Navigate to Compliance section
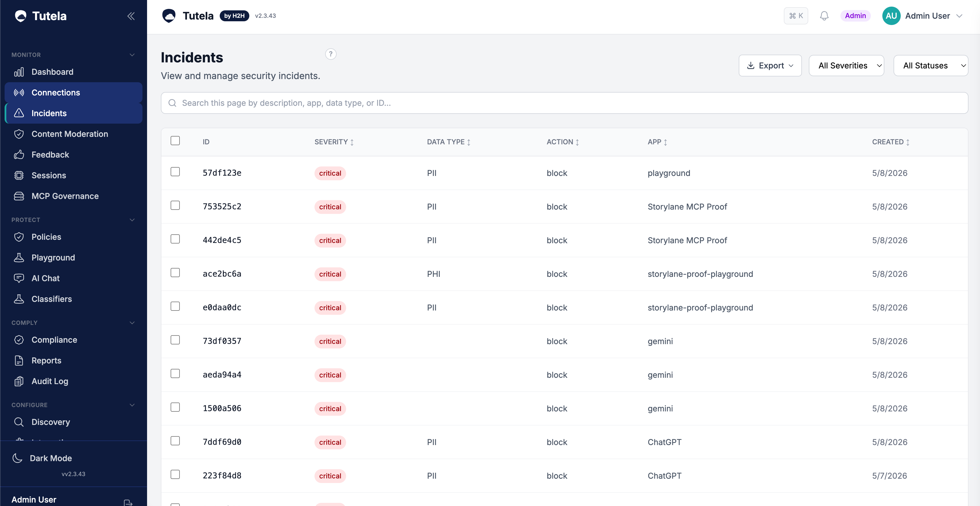Image resolution: width=980 pixels, height=506 pixels. tap(74, 340)
